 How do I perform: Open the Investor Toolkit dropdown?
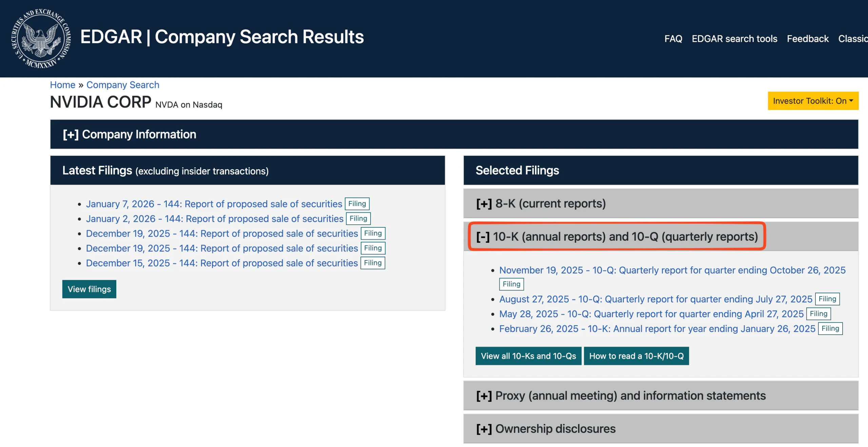[812, 101]
